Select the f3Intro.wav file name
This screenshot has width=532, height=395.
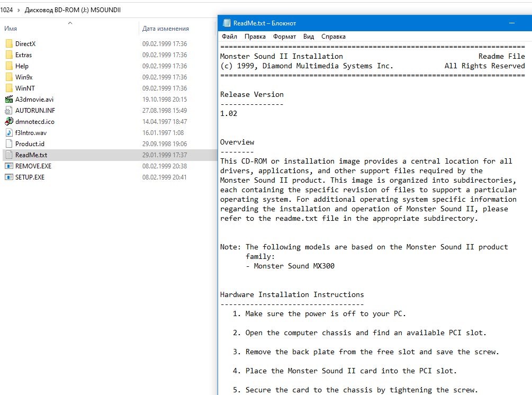point(31,133)
